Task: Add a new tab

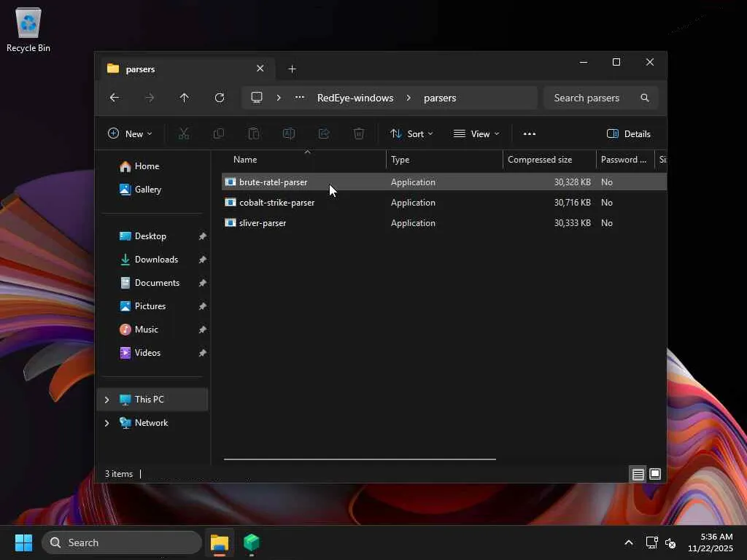Action: point(292,69)
